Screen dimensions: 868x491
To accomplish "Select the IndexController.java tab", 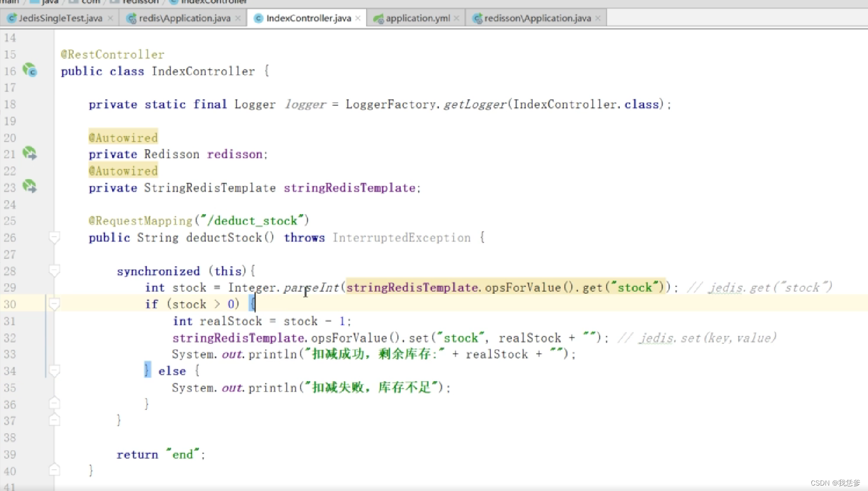I will click(309, 18).
